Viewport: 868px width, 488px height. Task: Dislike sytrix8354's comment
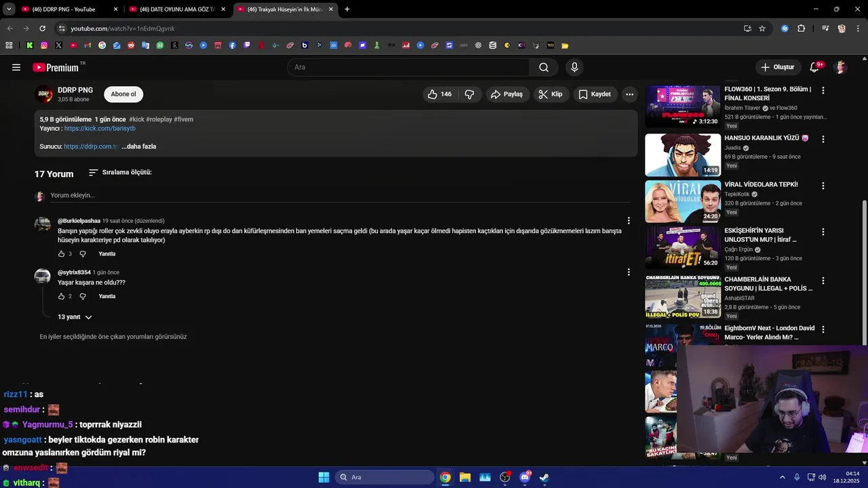pos(83,297)
